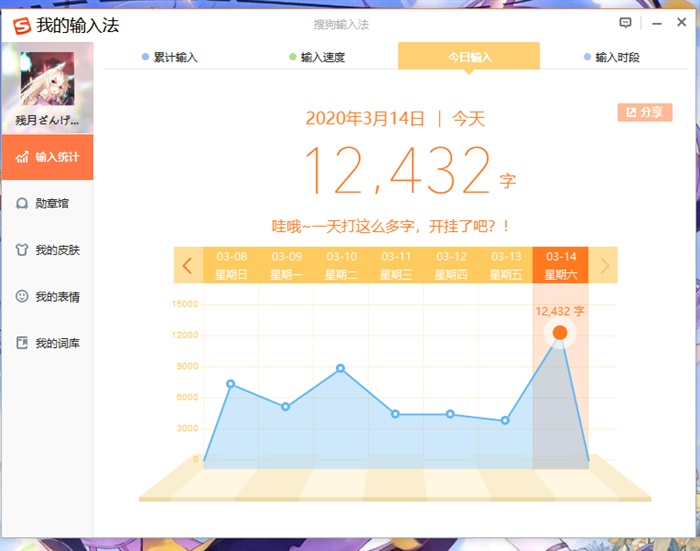700x551 pixels.
Task: Select date 03-08 星期日 in date strip
Action: [231, 265]
